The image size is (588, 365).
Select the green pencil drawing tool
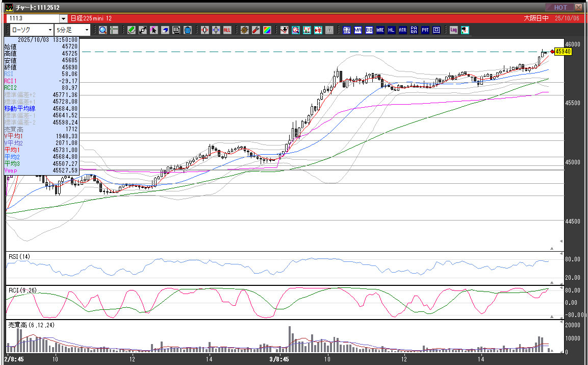coord(131,30)
